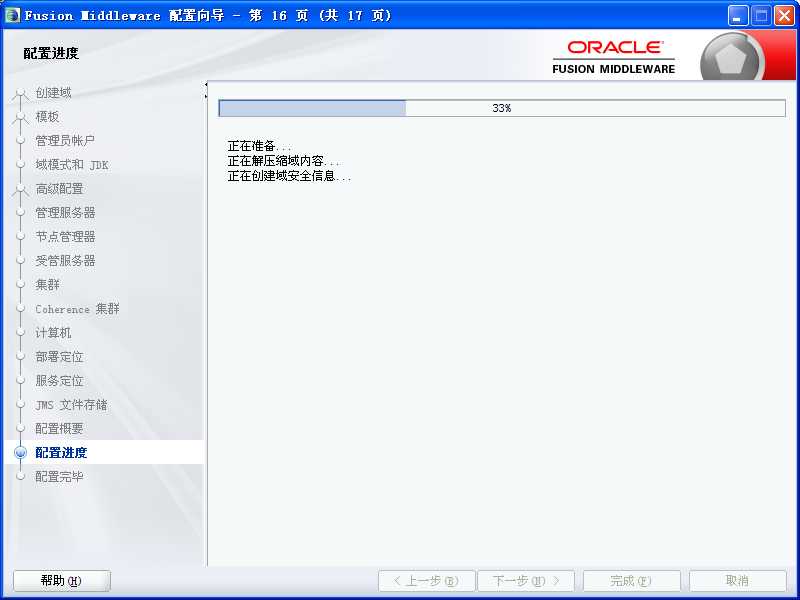This screenshot has width=800, height=600.
Task: Click the 创建域 step in sidebar
Action: click(53, 93)
